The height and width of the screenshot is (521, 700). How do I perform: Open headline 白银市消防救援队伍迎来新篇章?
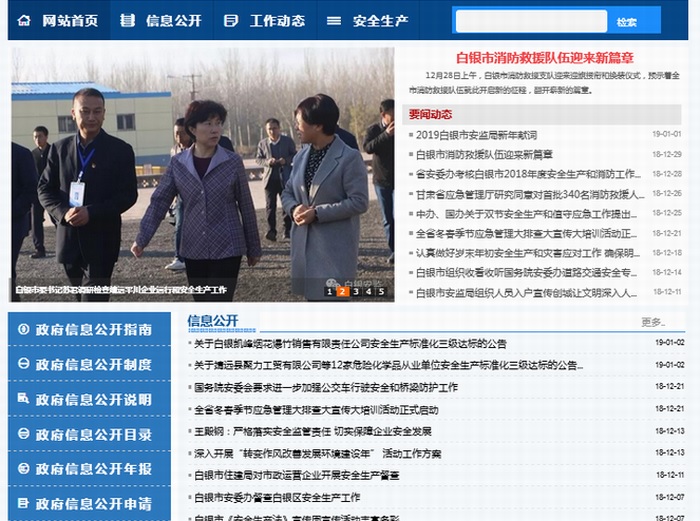[544, 57]
